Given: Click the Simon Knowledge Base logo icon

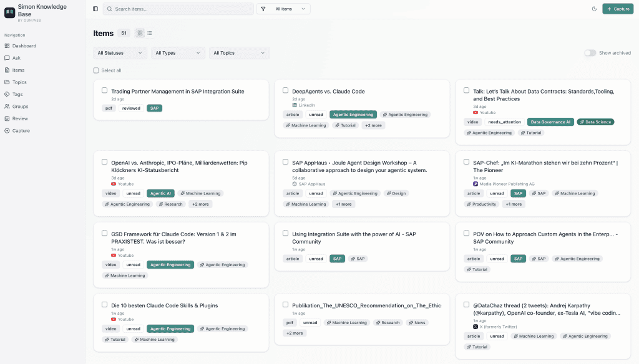Looking at the screenshot, I should pos(10,12).
